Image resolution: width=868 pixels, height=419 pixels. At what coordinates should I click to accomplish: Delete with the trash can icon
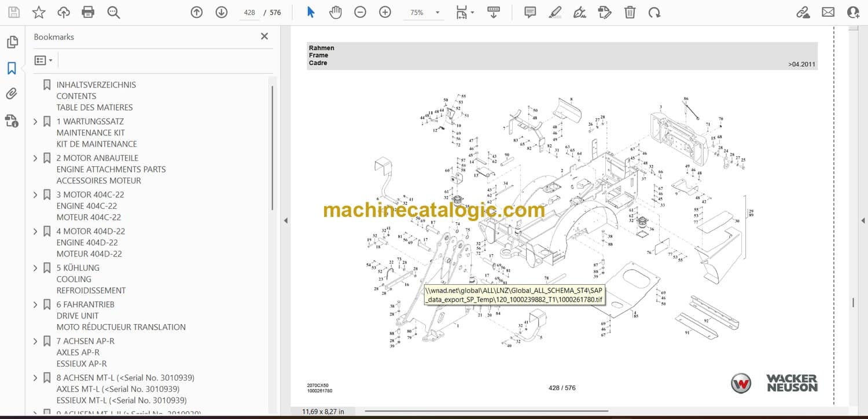coord(630,12)
